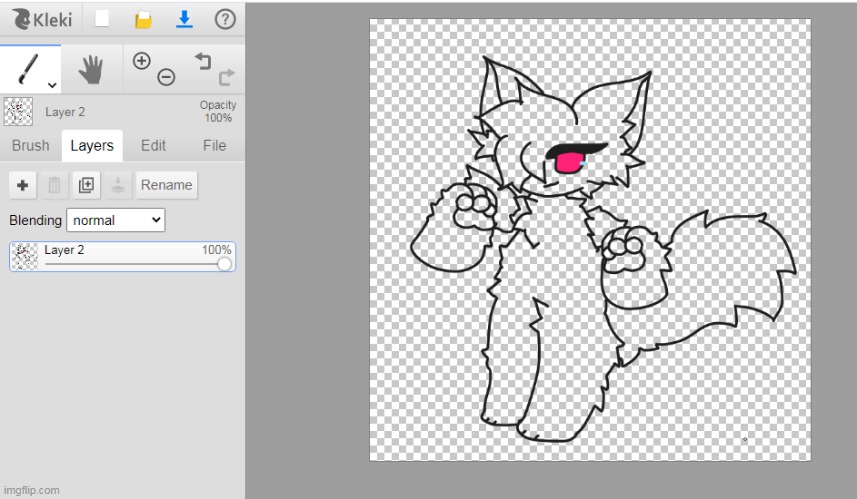
Task: Open the Edit tab
Action: [x=153, y=145]
